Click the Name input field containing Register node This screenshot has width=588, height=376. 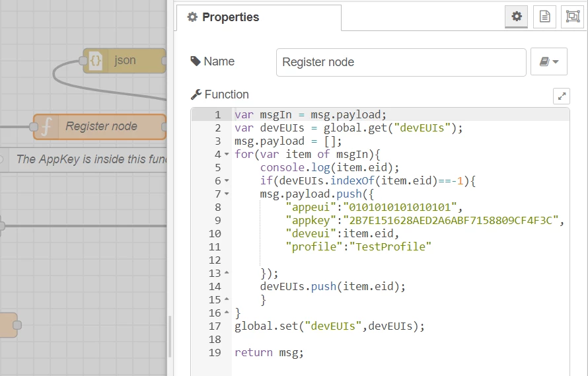click(401, 62)
